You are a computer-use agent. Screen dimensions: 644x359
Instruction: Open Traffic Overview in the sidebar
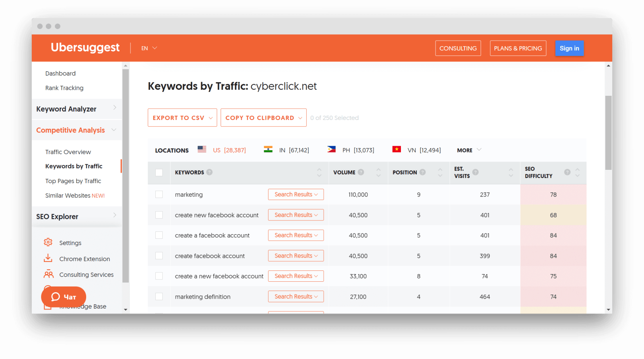click(x=68, y=152)
